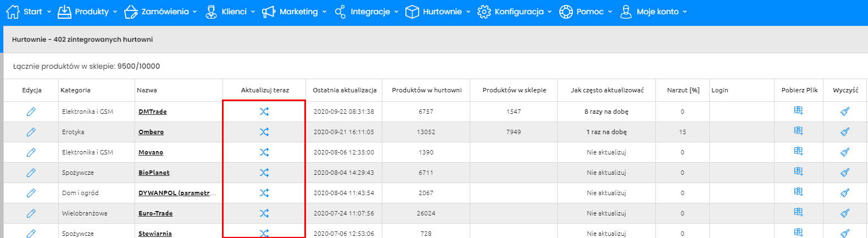Download file for Ombero
The width and height of the screenshot is (868, 238).
coord(799,131)
